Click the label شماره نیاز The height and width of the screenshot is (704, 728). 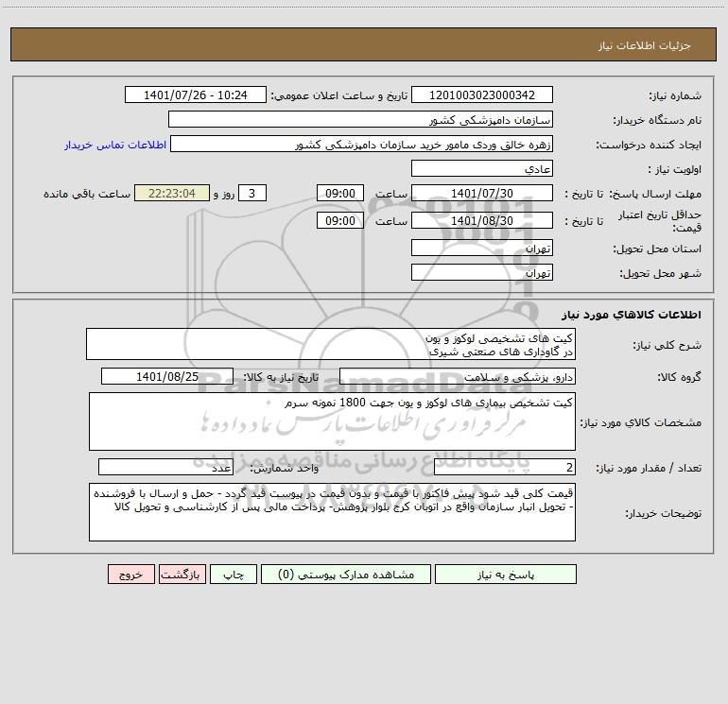point(675,95)
